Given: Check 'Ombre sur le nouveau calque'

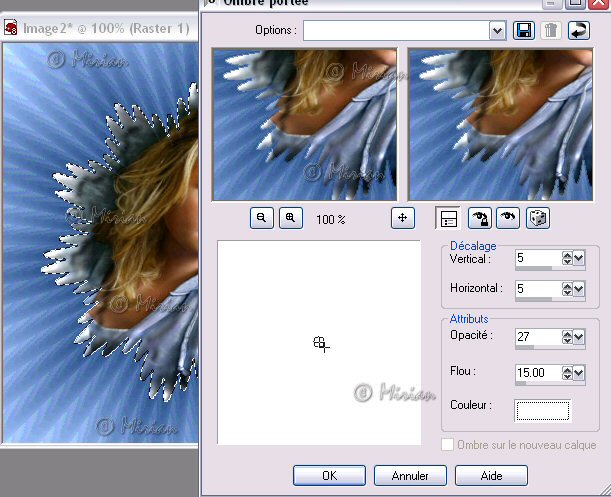Looking at the screenshot, I should click(448, 445).
